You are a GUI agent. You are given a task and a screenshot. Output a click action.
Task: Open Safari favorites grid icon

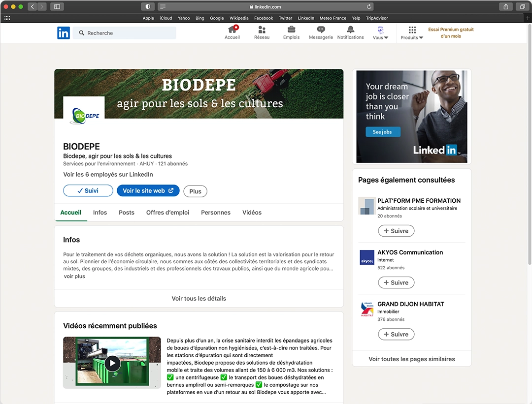[x=7, y=18]
